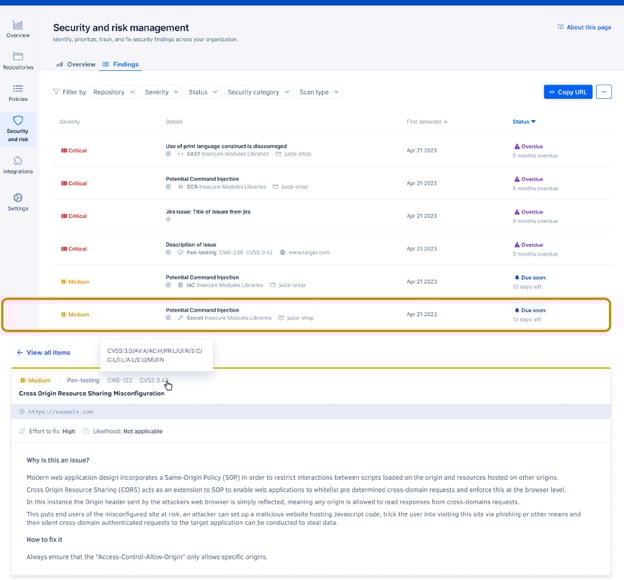Expand the Scan type filter dropdown

tap(319, 92)
